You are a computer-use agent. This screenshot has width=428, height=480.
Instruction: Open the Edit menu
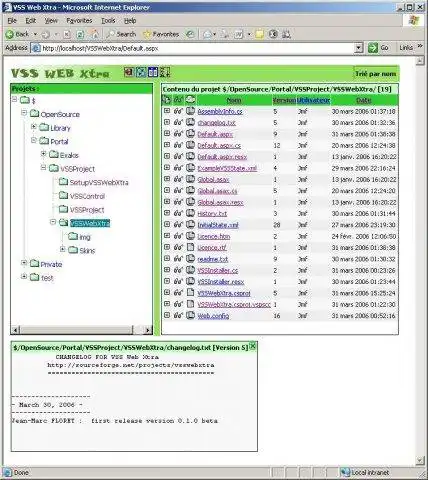(x=31, y=21)
